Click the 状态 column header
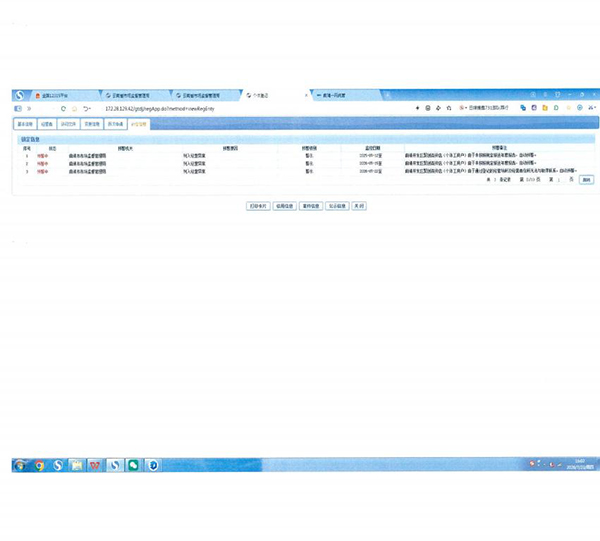 (x=52, y=148)
